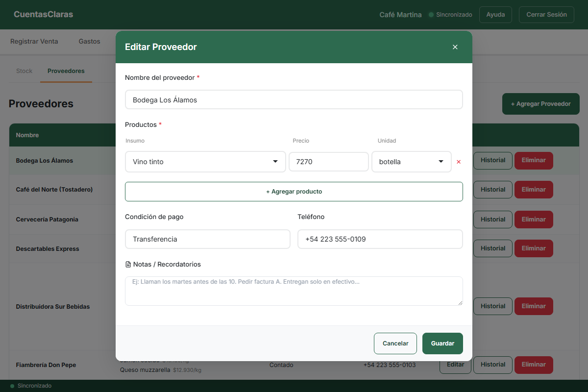Viewport: 588px width, 392px height.
Task: Open Historial for Descartables Express
Action: (493, 248)
